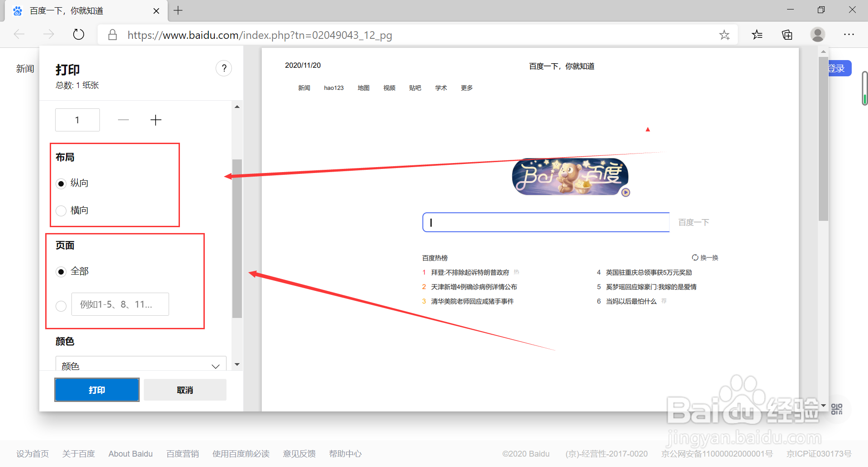Click 京ICP证030173号 footer link
Screen dimensions: 868x467
click(819, 453)
